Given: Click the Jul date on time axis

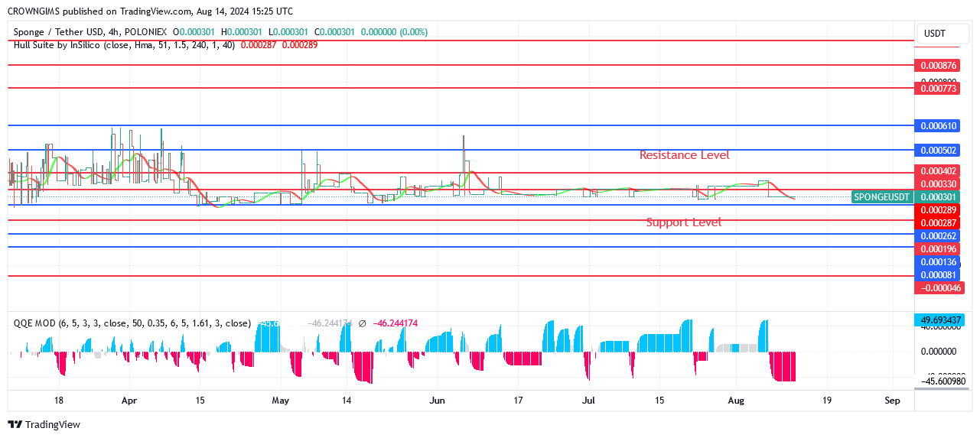Looking at the screenshot, I should click(589, 400).
